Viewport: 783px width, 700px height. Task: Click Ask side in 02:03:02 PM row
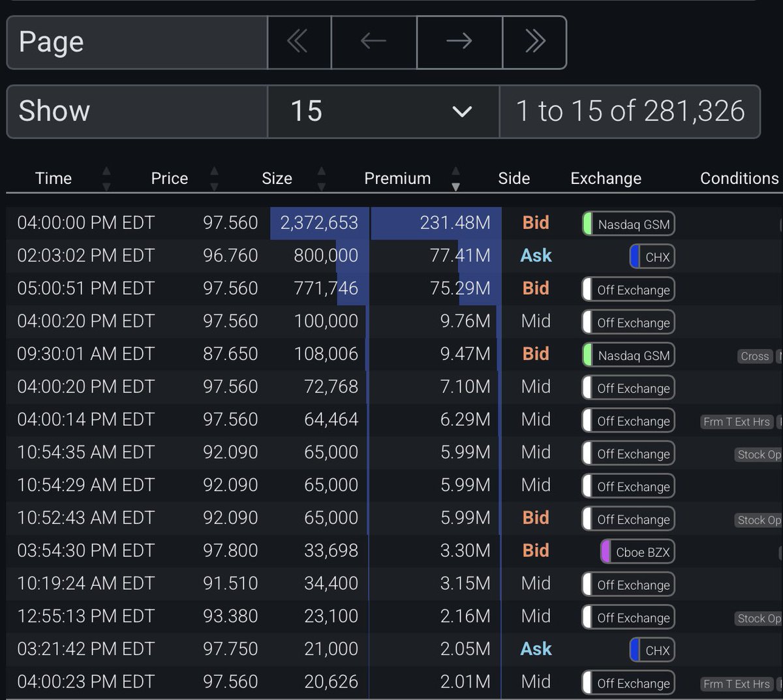536,256
